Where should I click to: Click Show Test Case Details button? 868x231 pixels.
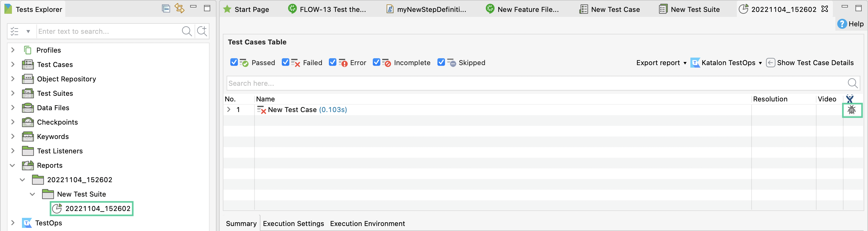click(x=810, y=63)
